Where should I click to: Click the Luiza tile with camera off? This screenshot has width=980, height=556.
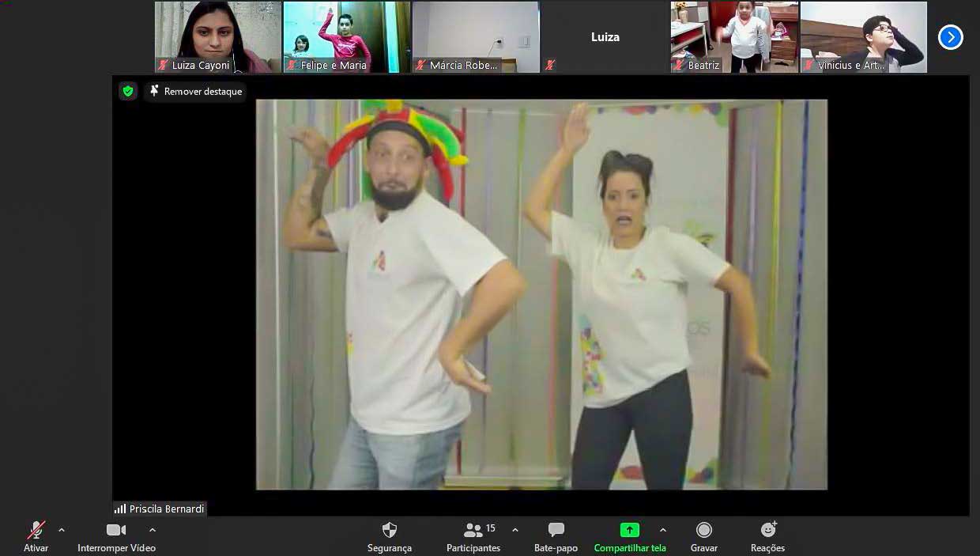click(605, 37)
